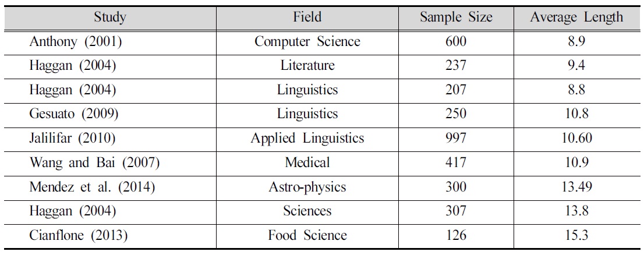The width and height of the screenshot is (644, 255).
Task: Select the Average Length header cell
Action: click(576, 17)
